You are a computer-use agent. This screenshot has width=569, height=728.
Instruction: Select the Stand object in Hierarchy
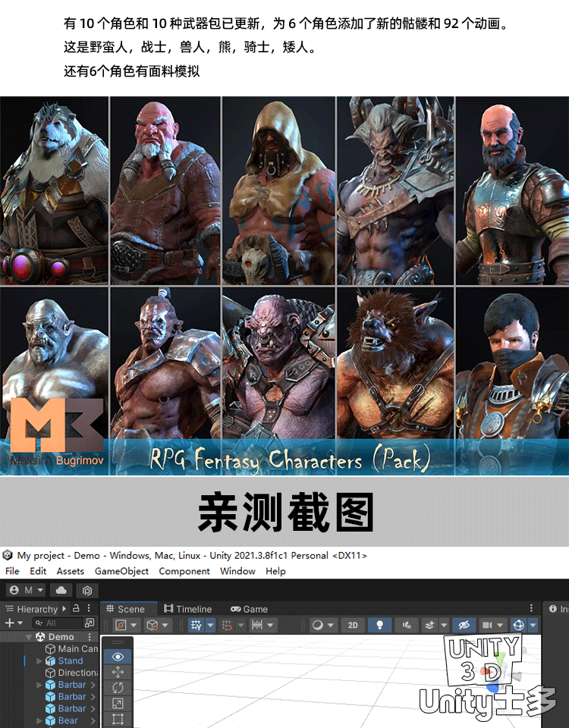pos(64,661)
